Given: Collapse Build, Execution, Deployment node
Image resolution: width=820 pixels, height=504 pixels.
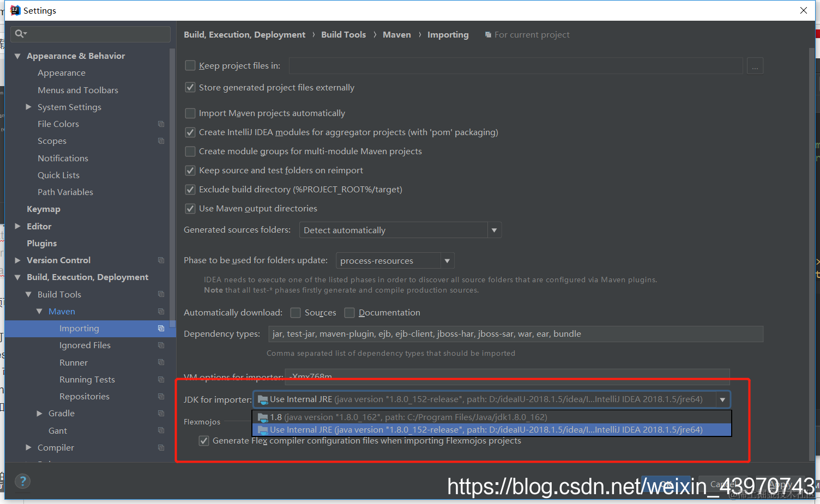Looking at the screenshot, I should (17, 277).
